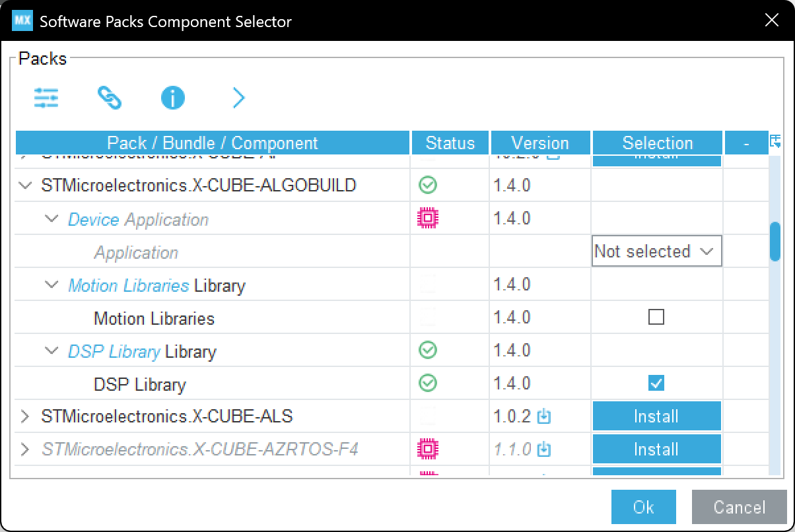Screen dimensions: 795x532
Task: Uncheck the DSP Library component
Action: [x=656, y=383]
